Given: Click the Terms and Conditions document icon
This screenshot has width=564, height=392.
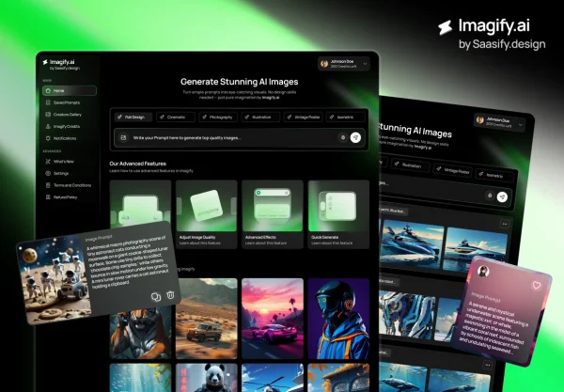Looking at the screenshot, I should pyautogui.click(x=48, y=185).
